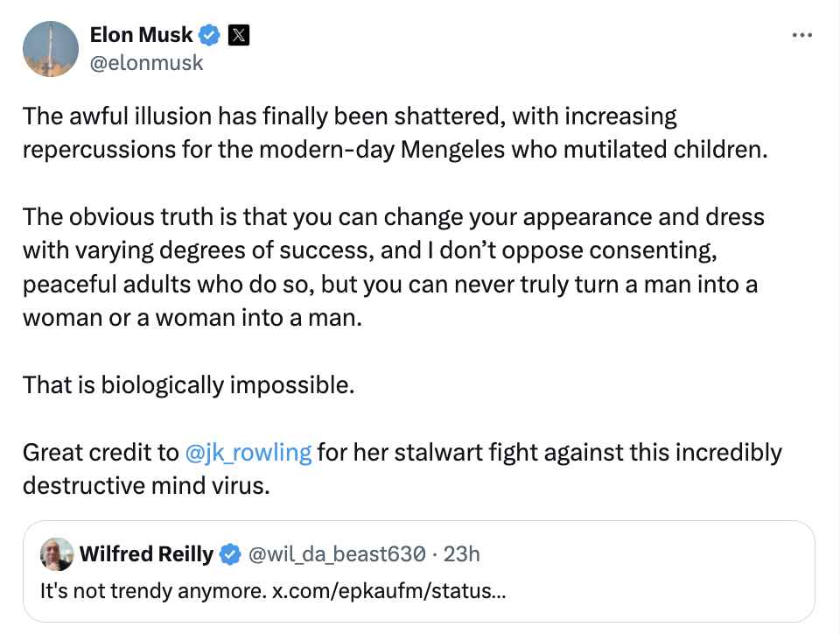Open the Elon Musk display name link

click(x=141, y=36)
